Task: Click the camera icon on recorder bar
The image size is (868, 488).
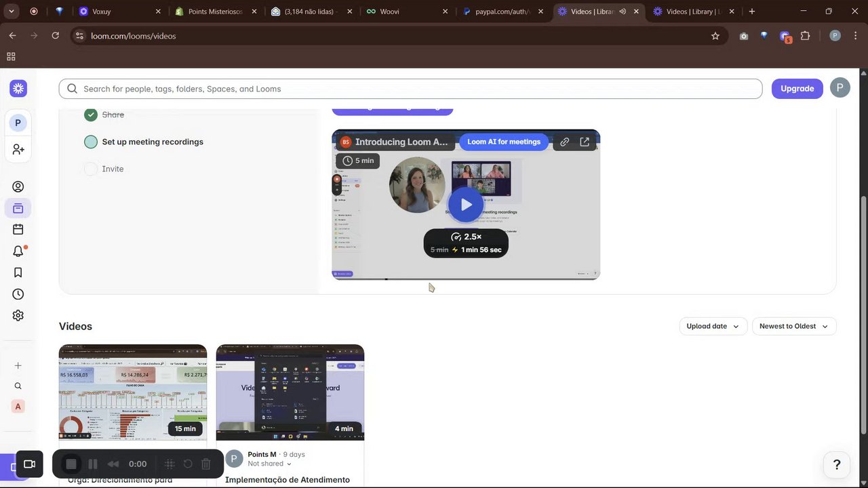Action: 29,464
